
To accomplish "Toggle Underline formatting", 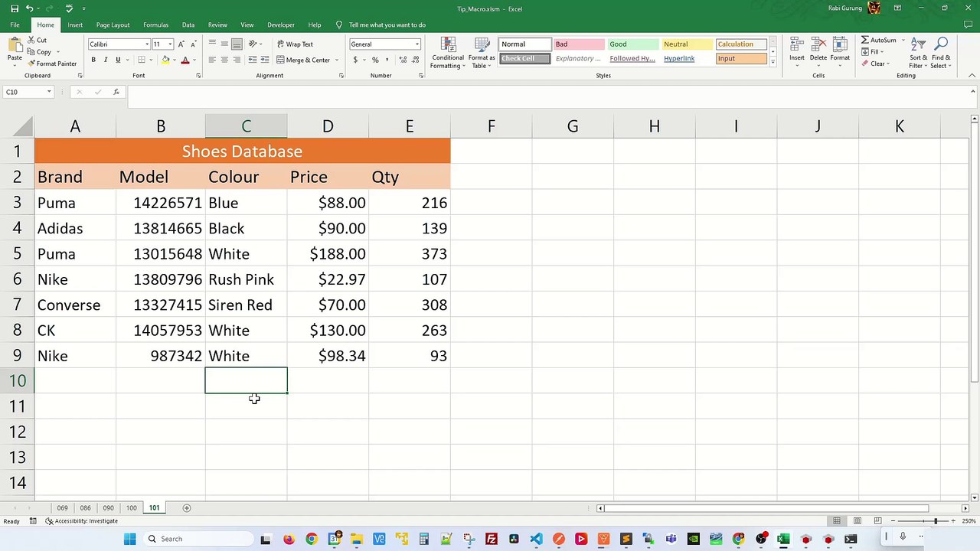I will [x=118, y=60].
